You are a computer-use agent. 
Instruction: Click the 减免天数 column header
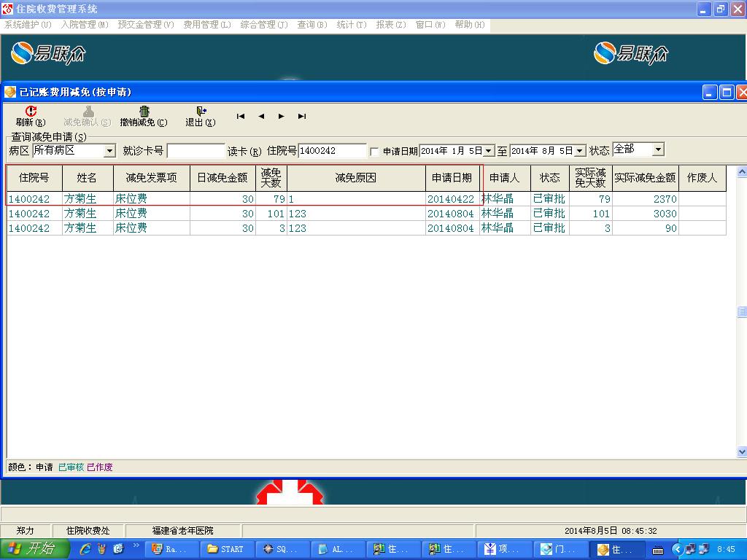pyautogui.click(x=271, y=178)
